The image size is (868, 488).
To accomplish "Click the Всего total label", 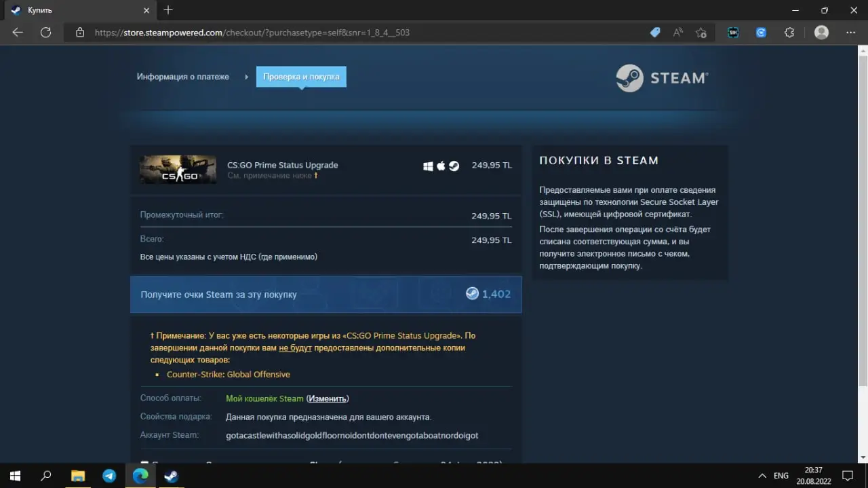I will (x=152, y=239).
